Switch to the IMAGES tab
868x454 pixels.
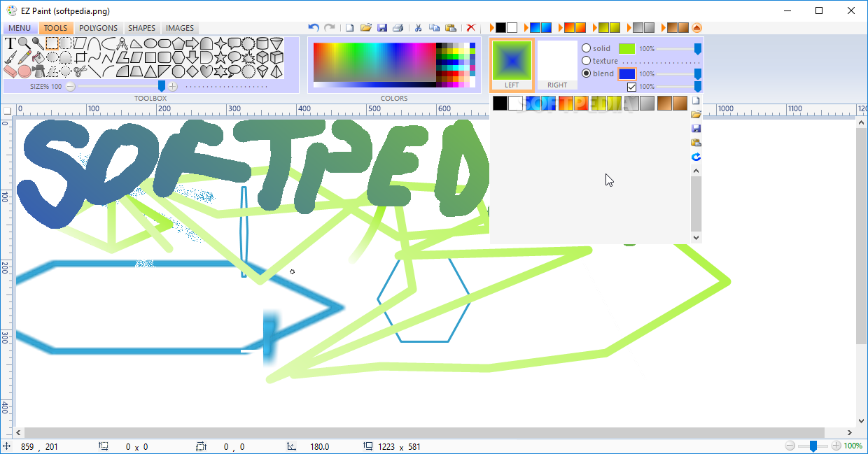[x=180, y=28]
